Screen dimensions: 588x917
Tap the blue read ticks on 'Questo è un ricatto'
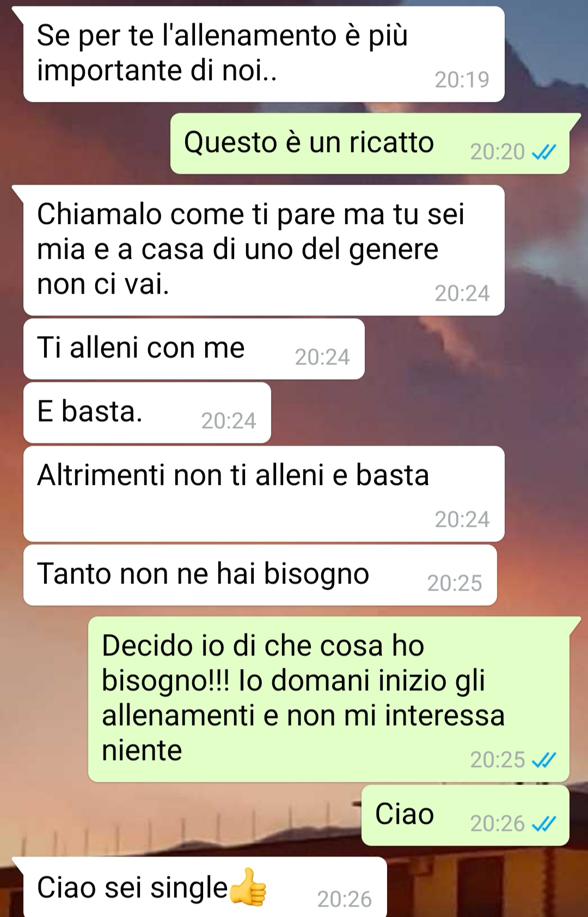tap(544, 152)
